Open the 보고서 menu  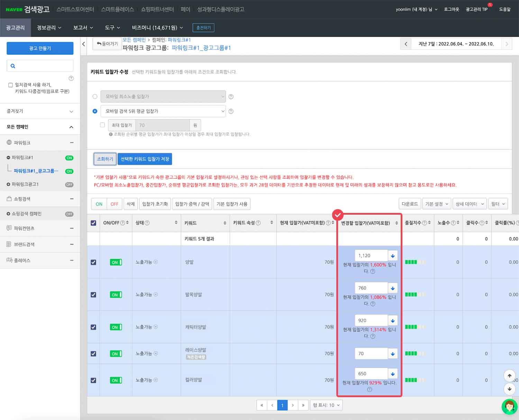tap(83, 28)
